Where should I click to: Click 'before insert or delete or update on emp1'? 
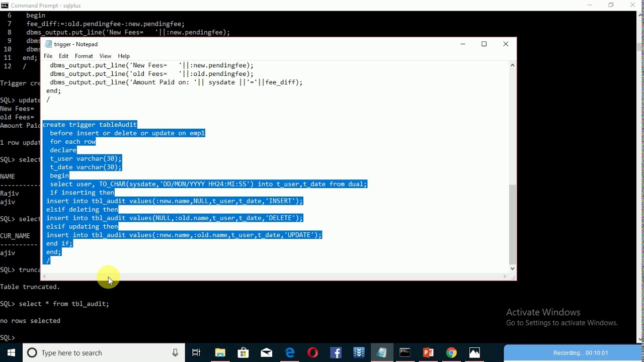click(x=127, y=133)
